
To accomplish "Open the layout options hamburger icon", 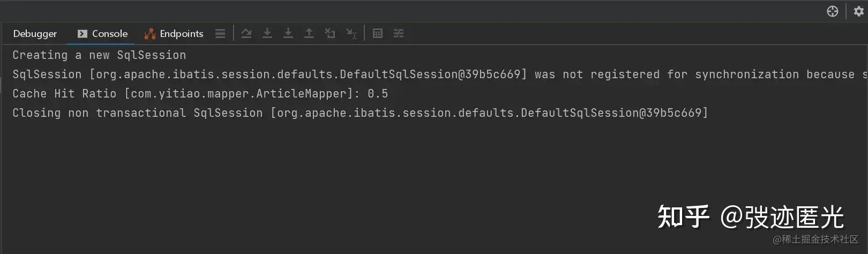I will [x=220, y=33].
